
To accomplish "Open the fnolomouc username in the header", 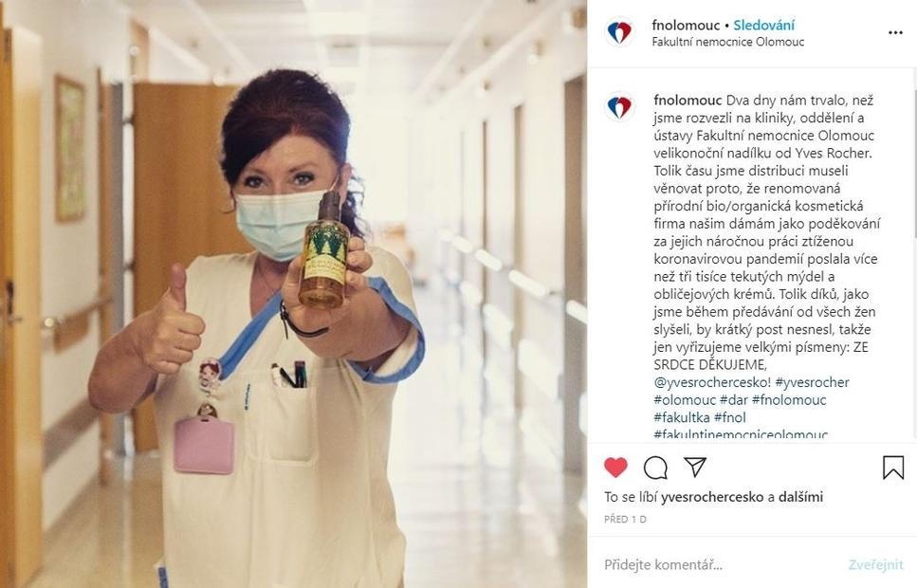I will point(686,26).
